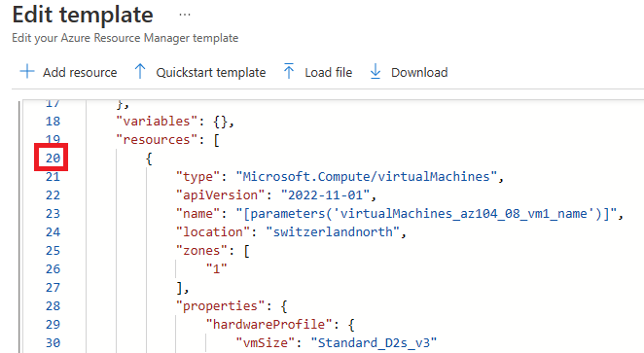Click the closing bracket on line 27
Viewport: 644px width, 353px height.
(179, 287)
